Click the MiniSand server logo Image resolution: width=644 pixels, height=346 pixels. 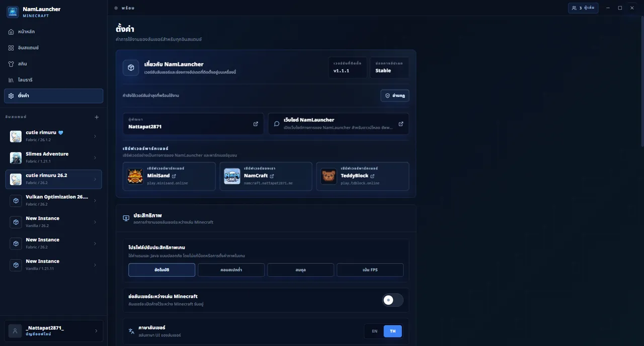[x=135, y=176]
